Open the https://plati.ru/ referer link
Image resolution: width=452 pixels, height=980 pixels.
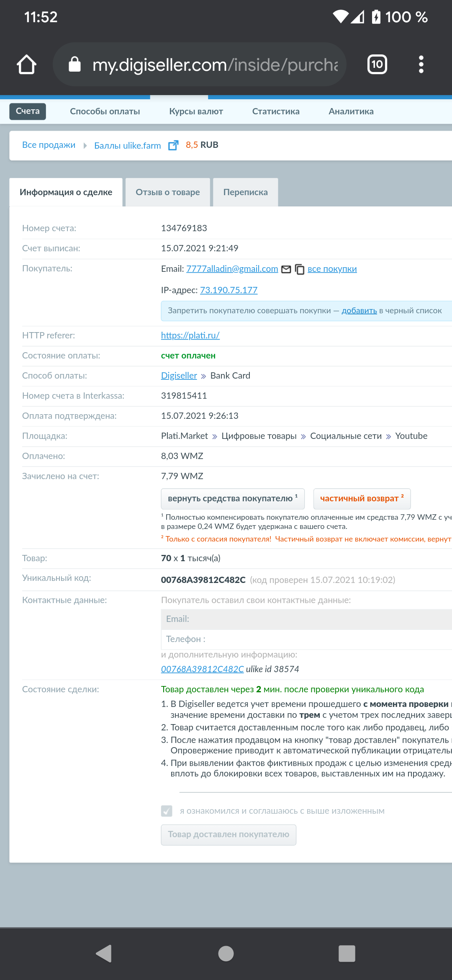click(x=190, y=335)
